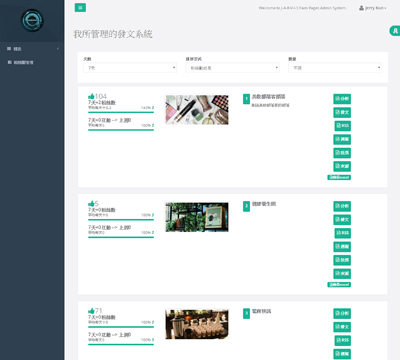Open the 數量 dropdown
This screenshot has height=360, width=400.
click(x=335, y=68)
